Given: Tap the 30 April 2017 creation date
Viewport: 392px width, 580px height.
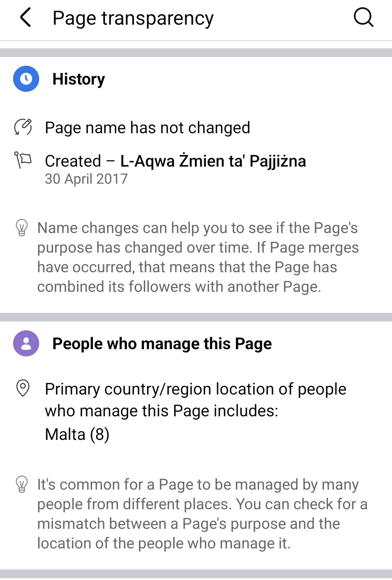Looking at the screenshot, I should click(86, 179).
